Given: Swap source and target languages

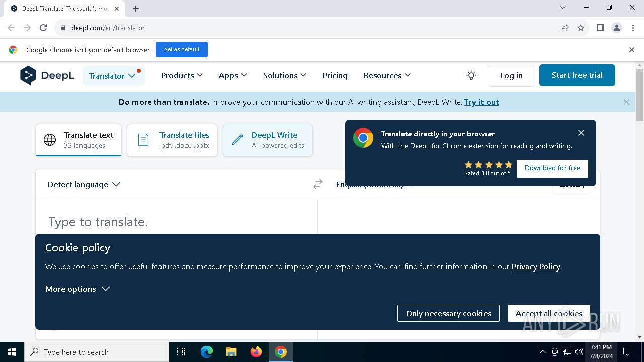Looking at the screenshot, I should tap(317, 185).
